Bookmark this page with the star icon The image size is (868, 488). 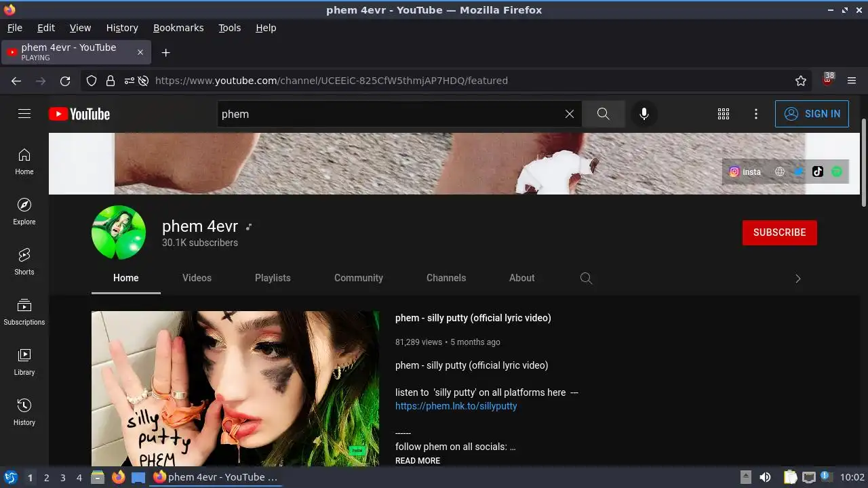(x=801, y=81)
